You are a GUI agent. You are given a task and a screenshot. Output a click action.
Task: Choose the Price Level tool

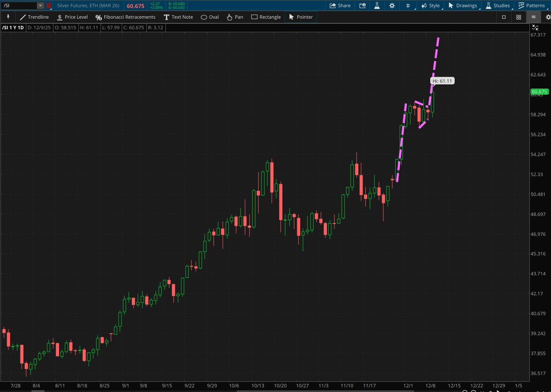72,17
